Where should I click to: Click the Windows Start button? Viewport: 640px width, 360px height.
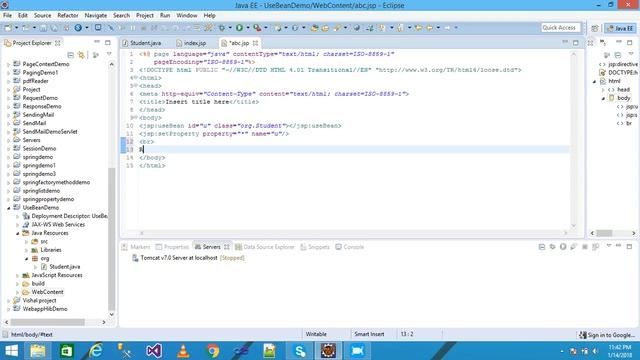[x=11, y=351]
